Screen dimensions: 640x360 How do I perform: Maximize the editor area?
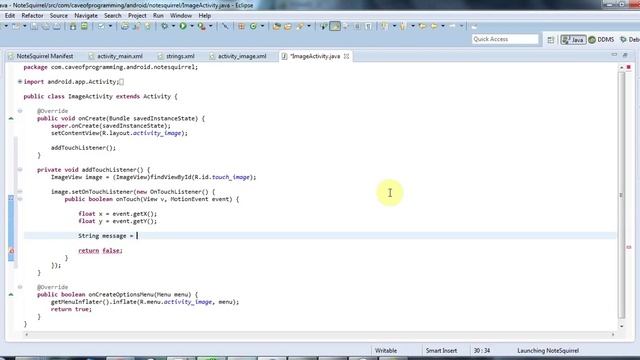tap(625, 55)
